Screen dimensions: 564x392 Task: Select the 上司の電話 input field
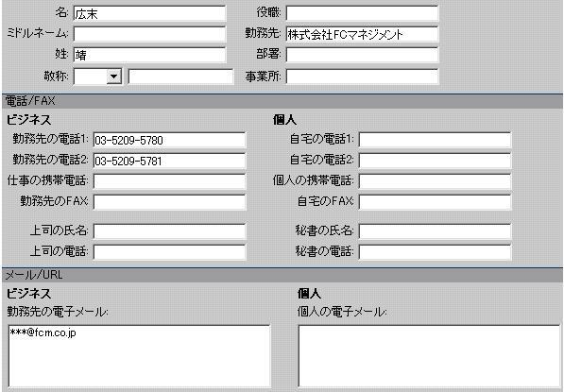[169, 252]
